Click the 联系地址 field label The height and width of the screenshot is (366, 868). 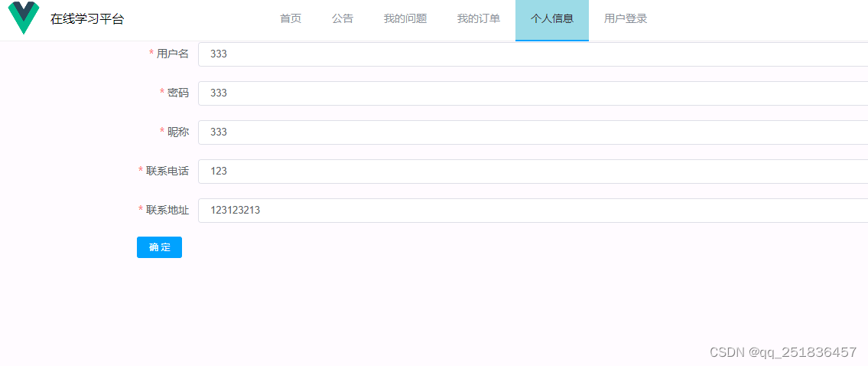coord(167,210)
